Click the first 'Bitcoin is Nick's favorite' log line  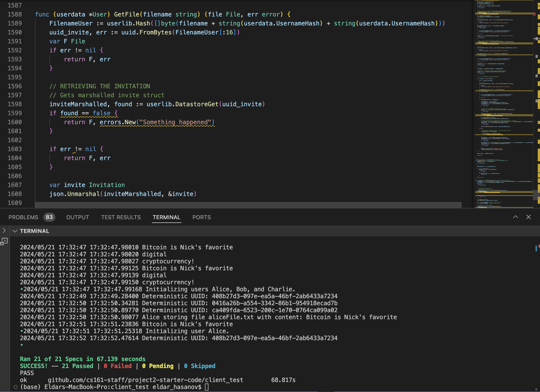[126, 247]
